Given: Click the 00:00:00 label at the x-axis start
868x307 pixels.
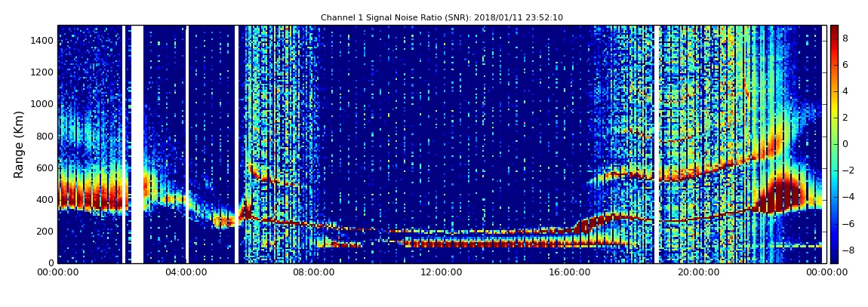Looking at the screenshot, I should 57,272.
